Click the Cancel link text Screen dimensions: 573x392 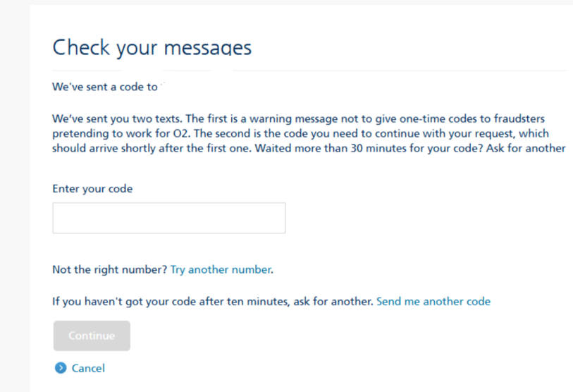(88, 368)
